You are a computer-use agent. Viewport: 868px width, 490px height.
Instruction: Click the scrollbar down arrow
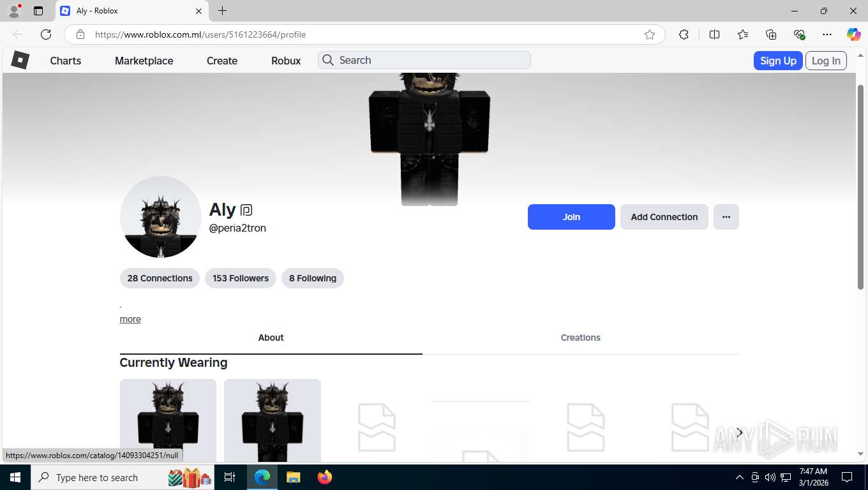pos(860,454)
